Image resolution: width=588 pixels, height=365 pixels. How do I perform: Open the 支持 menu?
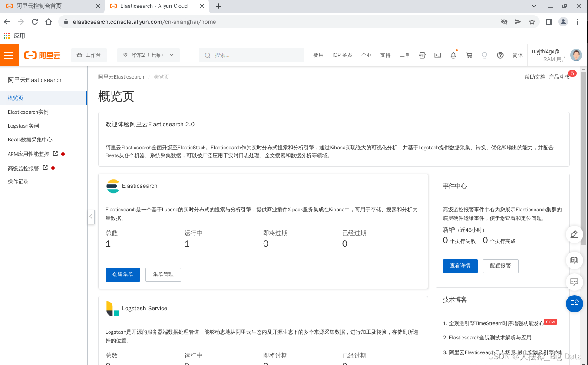pyautogui.click(x=386, y=55)
